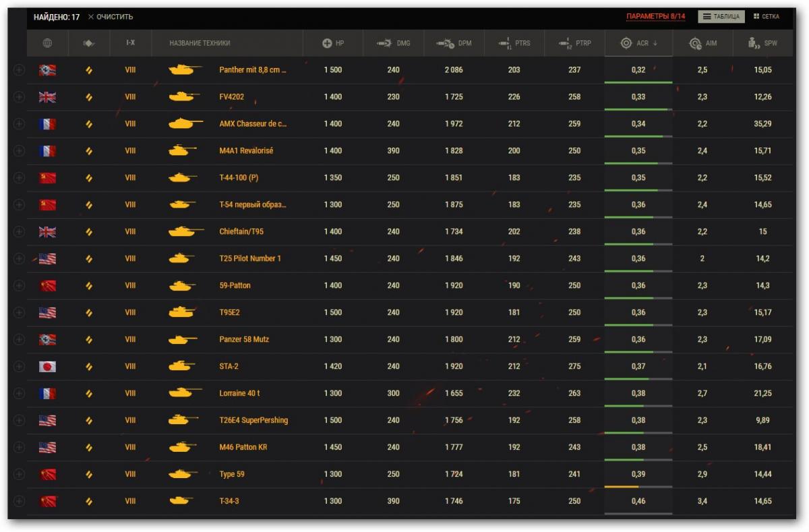Open STA-2 vehicle link
This screenshot has width=809, height=532.
tap(229, 367)
